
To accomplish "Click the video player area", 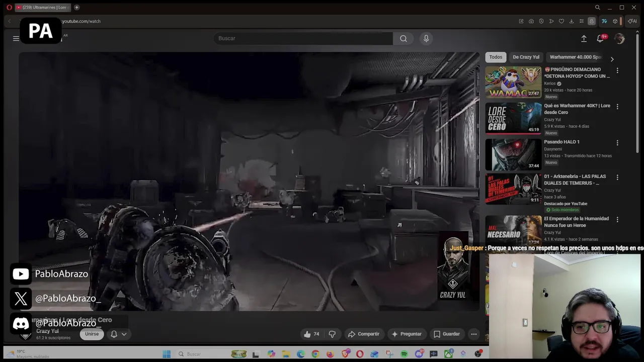I will click(249, 181).
